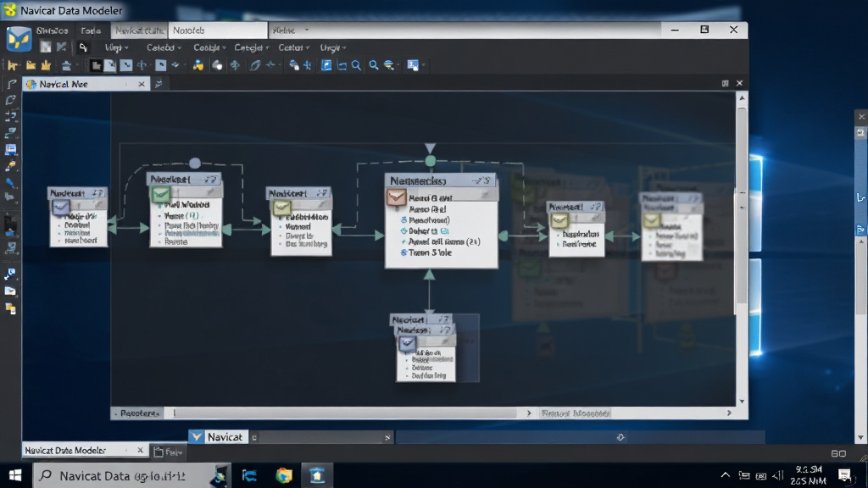
Task: Click the yellow stacked layers icon in left sidebar
Action: coord(10,308)
